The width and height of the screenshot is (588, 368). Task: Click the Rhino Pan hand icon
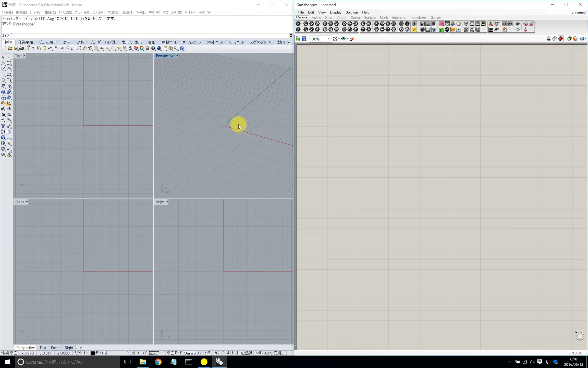56,48
